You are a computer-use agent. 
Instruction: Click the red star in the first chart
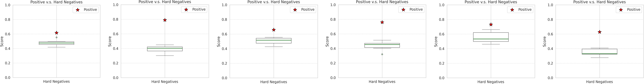57,33
